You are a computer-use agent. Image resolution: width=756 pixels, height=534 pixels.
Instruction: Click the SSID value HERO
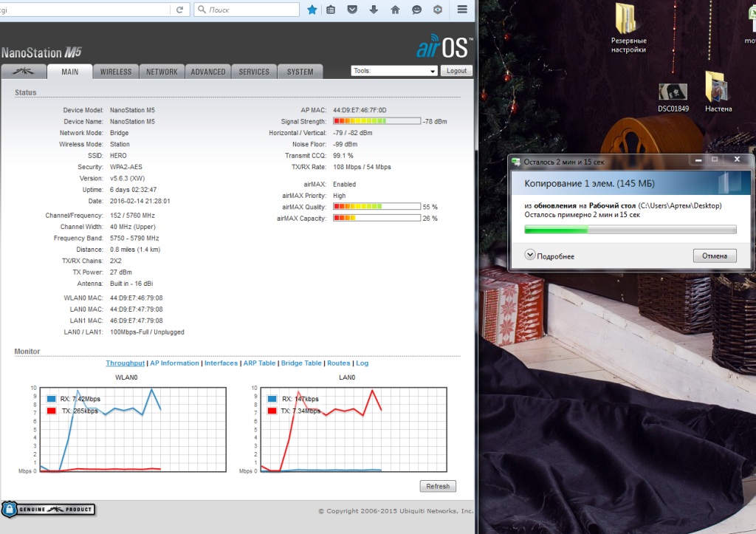[x=118, y=156]
